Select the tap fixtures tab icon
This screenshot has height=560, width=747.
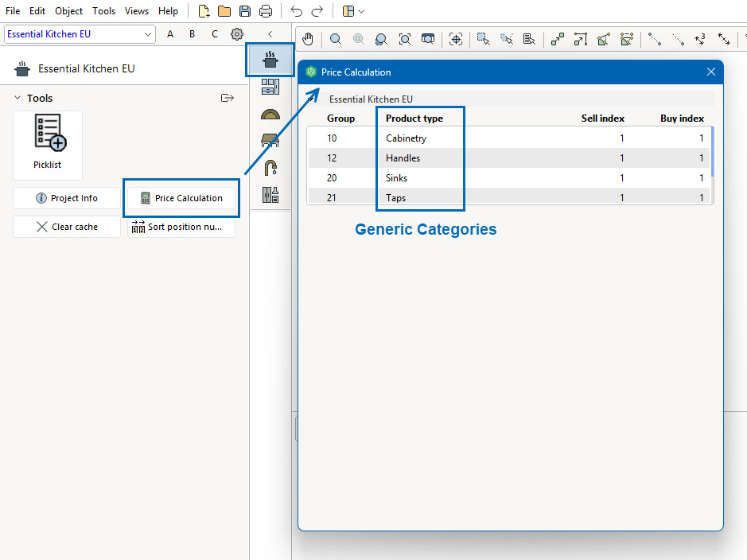point(270,168)
